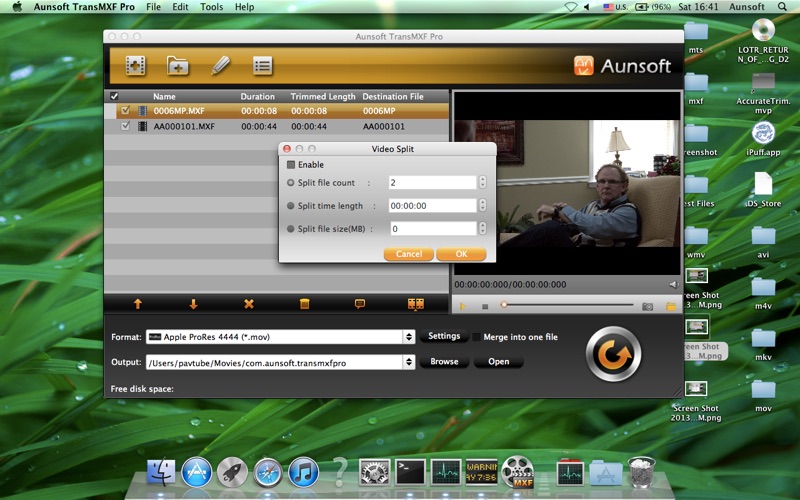This screenshot has width=800, height=500.
Task: Move selected item up with arrow icon
Action: pos(138,304)
